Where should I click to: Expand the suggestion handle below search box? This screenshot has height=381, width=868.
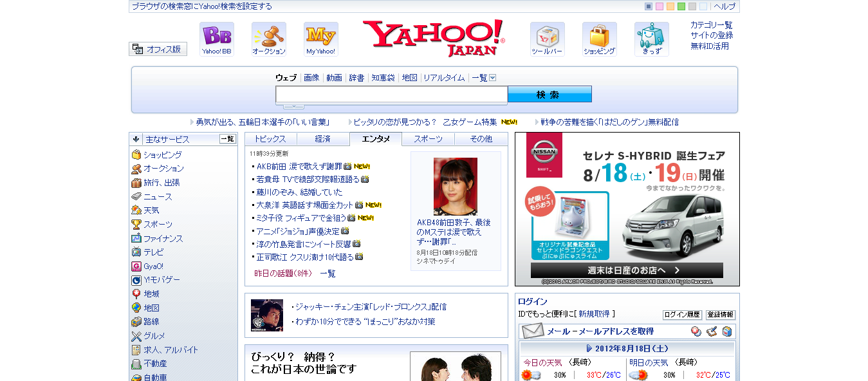coord(293,106)
